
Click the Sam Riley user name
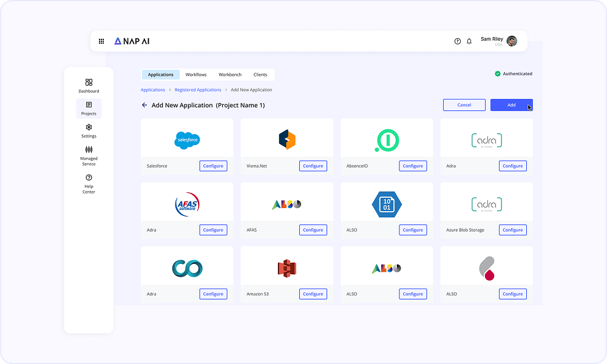[492, 39]
